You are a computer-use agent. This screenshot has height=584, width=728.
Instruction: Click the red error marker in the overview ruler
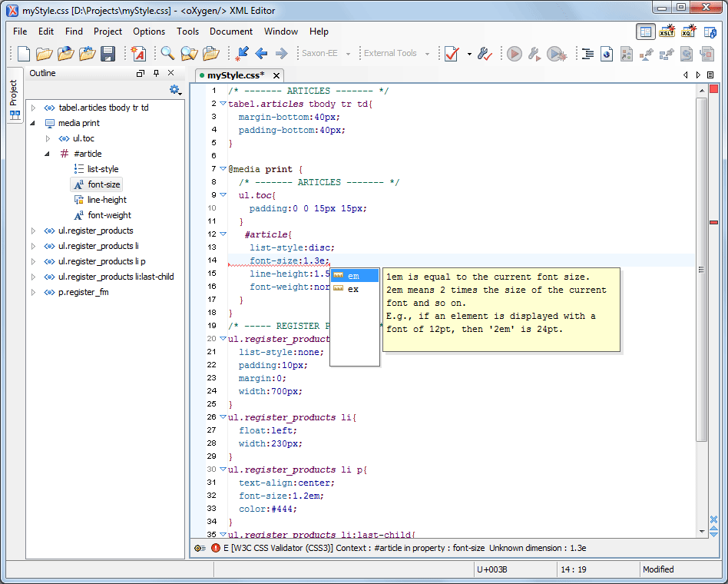point(714,223)
